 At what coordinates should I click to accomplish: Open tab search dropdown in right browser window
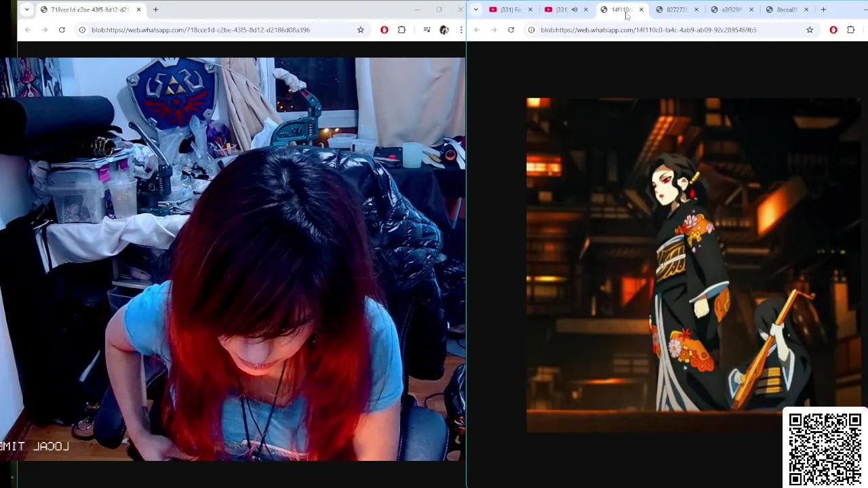pyautogui.click(x=476, y=9)
